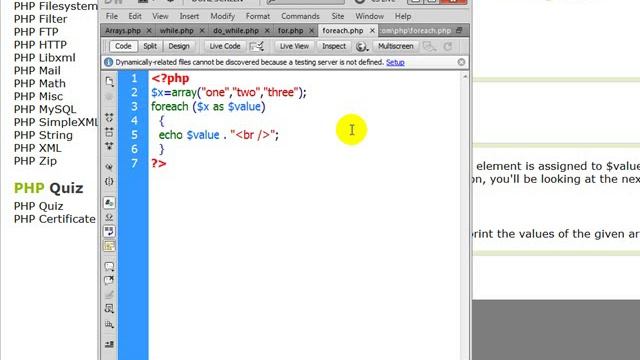Open the Preview in Browser globe menu
The width and height of the screenshot is (640, 360).
362,47
